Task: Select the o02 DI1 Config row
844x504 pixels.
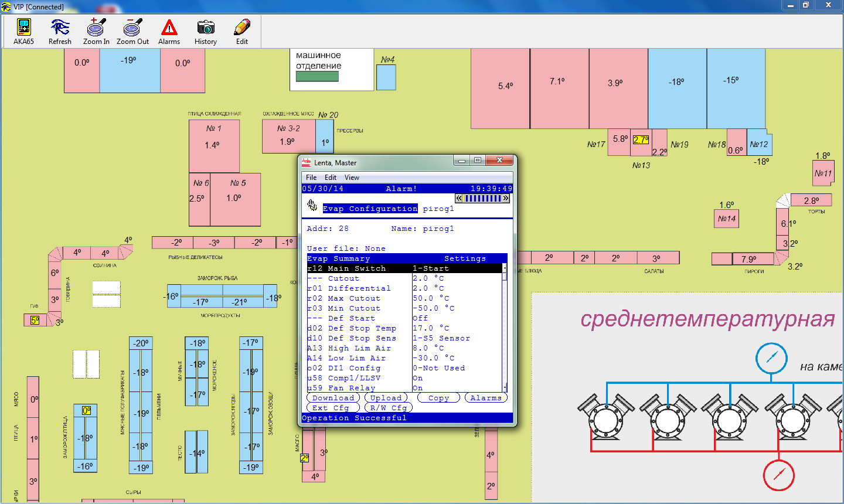Action: 404,368
